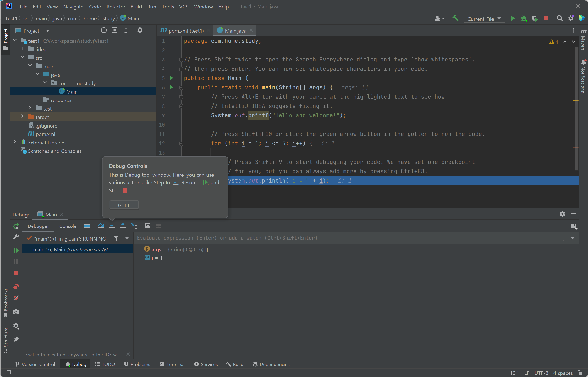The width and height of the screenshot is (588, 377).
Task: Click the Step Into debug icon
Action: (112, 226)
